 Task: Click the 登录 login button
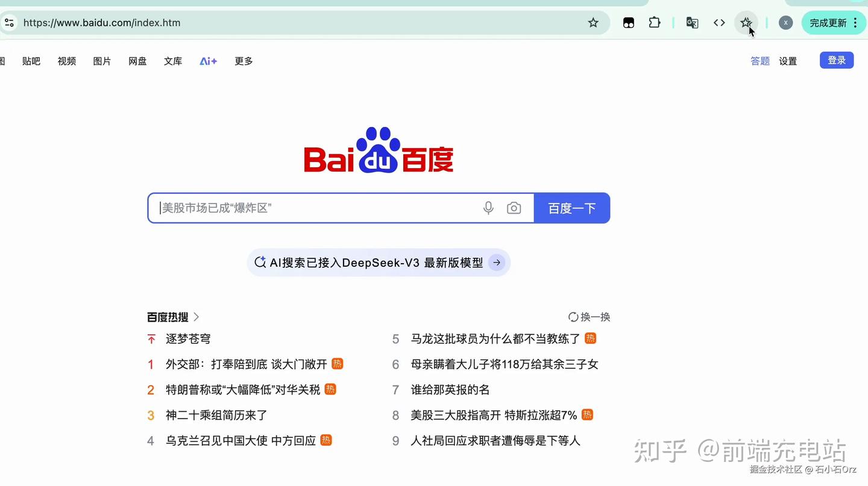point(837,60)
